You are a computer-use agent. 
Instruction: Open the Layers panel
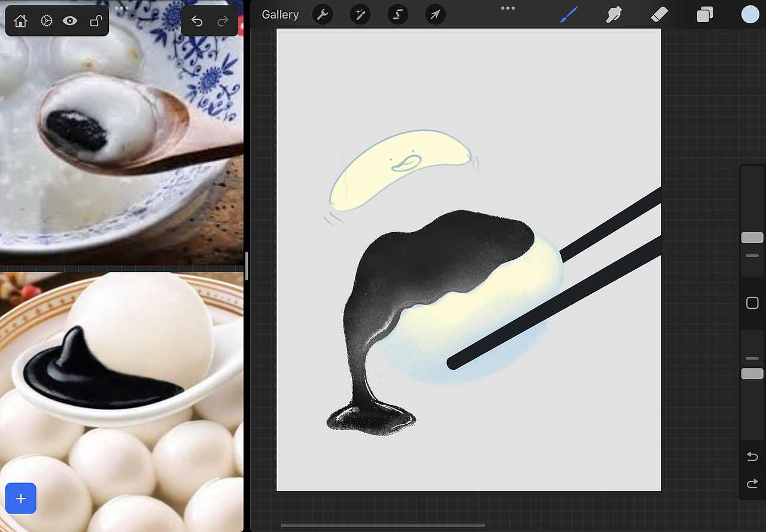click(x=705, y=15)
